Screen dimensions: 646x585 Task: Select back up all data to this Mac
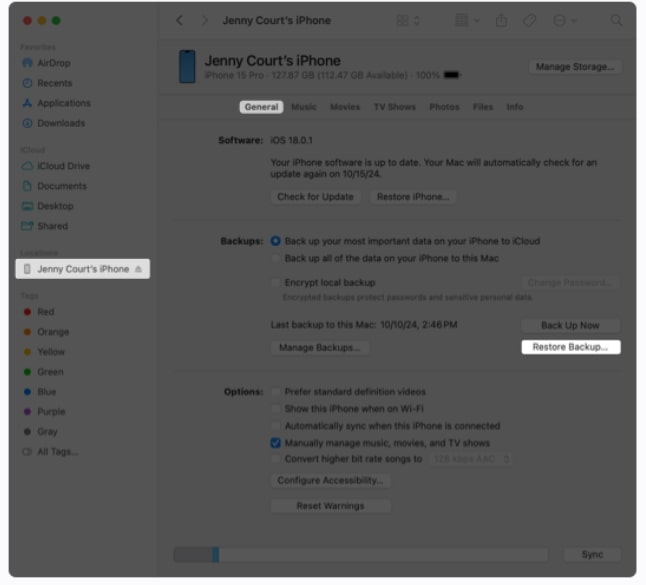click(276, 259)
